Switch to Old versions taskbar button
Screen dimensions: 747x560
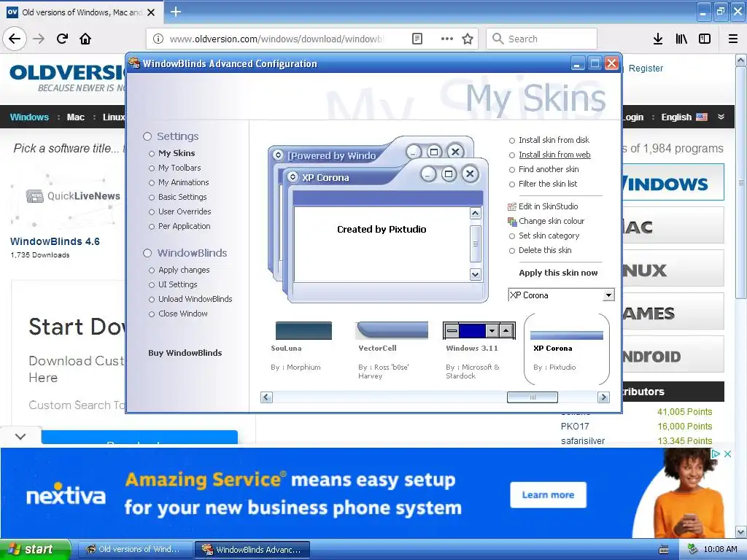(x=134, y=550)
